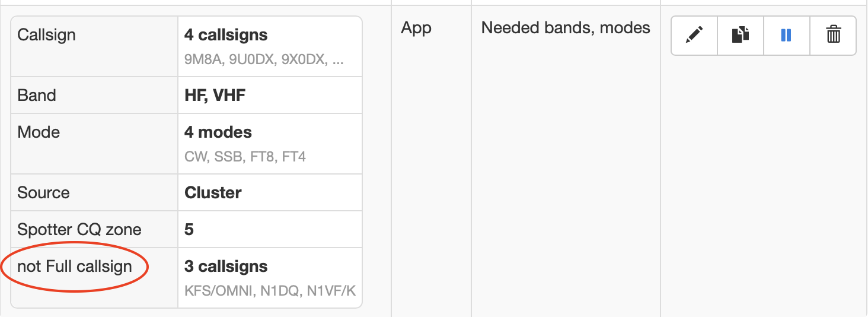Click the '4 modes' value
868x317 pixels.
pos(218,132)
